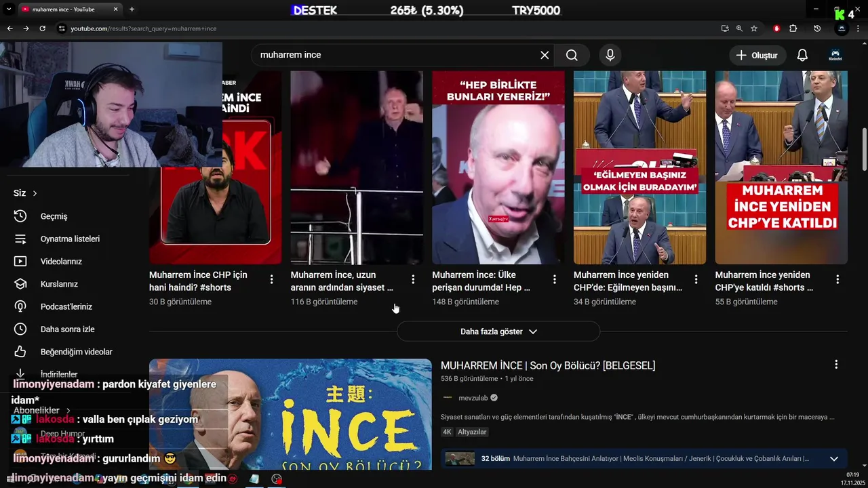
Task: Open Daha sonra izle in sidebar
Action: coord(68,329)
